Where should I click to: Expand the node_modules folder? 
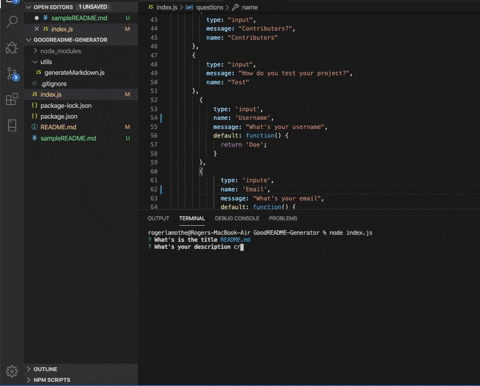(35, 51)
